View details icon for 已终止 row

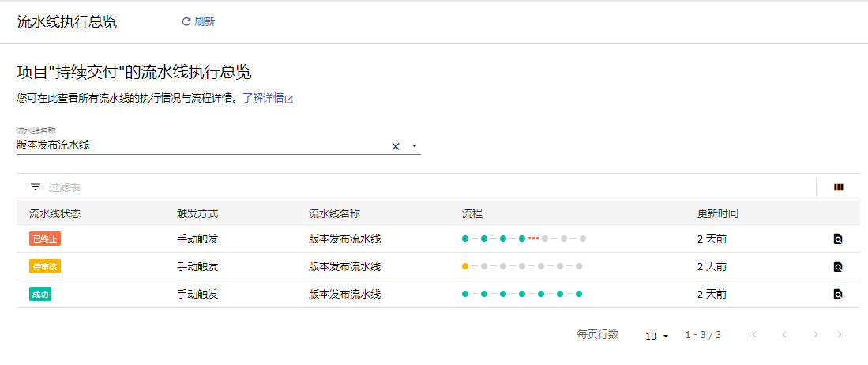click(838, 239)
